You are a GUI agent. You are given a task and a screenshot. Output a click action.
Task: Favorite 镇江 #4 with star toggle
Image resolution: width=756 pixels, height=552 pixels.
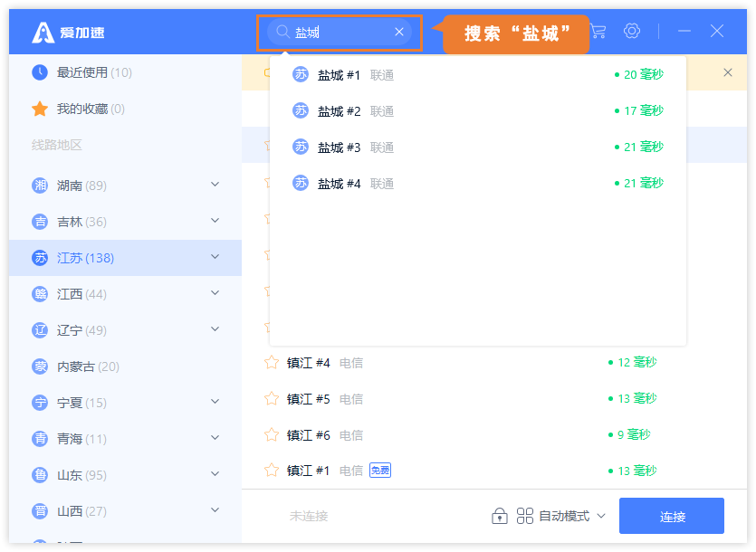[272, 363]
